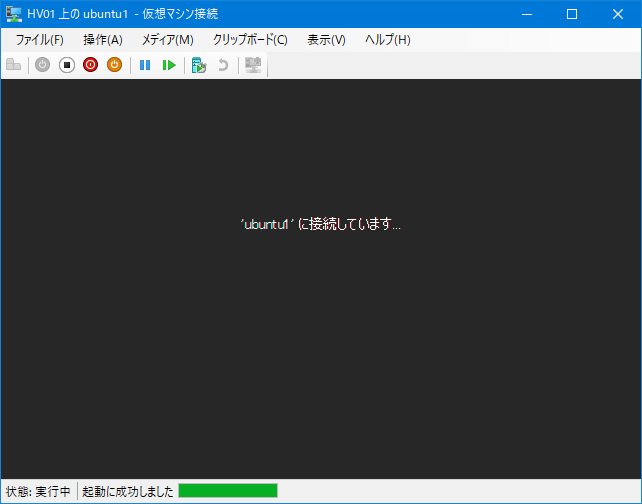Click the VM connection window title icon
Viewport: 642px width, 504px height.
pyautogui.click(x=14, y=14)
